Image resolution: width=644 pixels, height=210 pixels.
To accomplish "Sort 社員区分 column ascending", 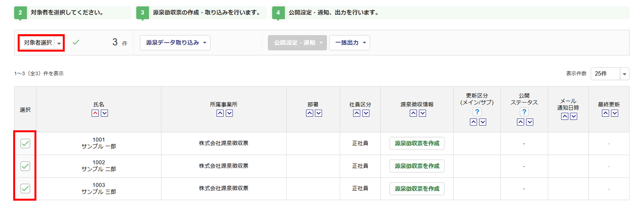I will 356,113.
